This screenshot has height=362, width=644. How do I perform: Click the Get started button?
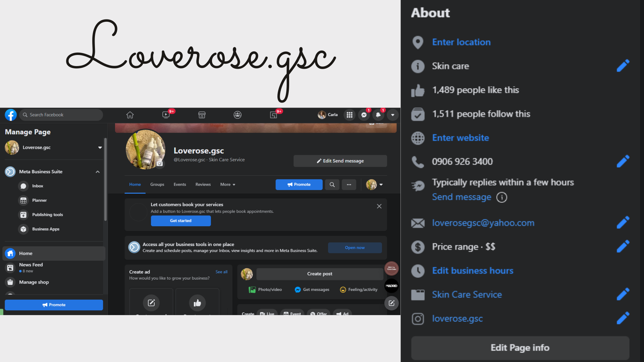point(181,221)
